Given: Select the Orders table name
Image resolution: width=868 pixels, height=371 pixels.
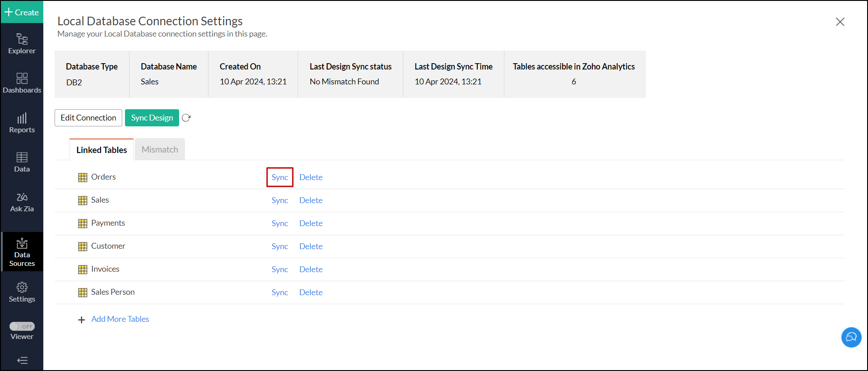Looking at the screenshot, I should click(x=103, y=177).
